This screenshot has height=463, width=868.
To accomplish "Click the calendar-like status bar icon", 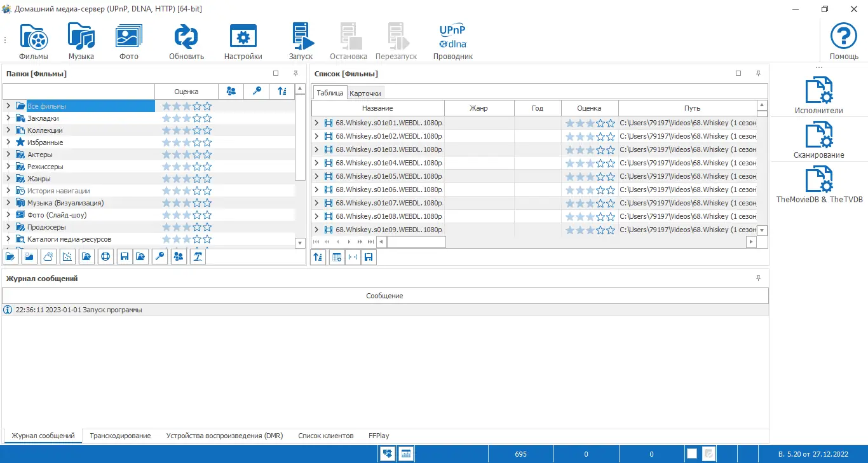I will click(x=407, y=454).
